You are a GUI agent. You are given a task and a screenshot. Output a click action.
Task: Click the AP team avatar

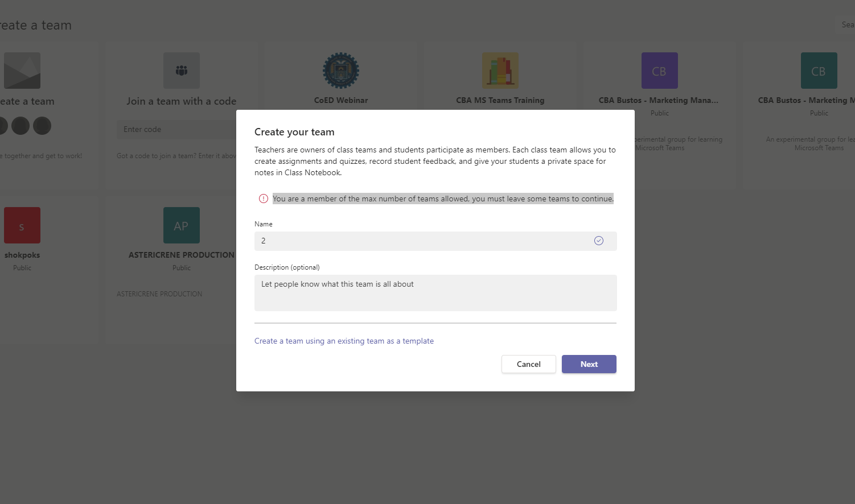point(182,225)
